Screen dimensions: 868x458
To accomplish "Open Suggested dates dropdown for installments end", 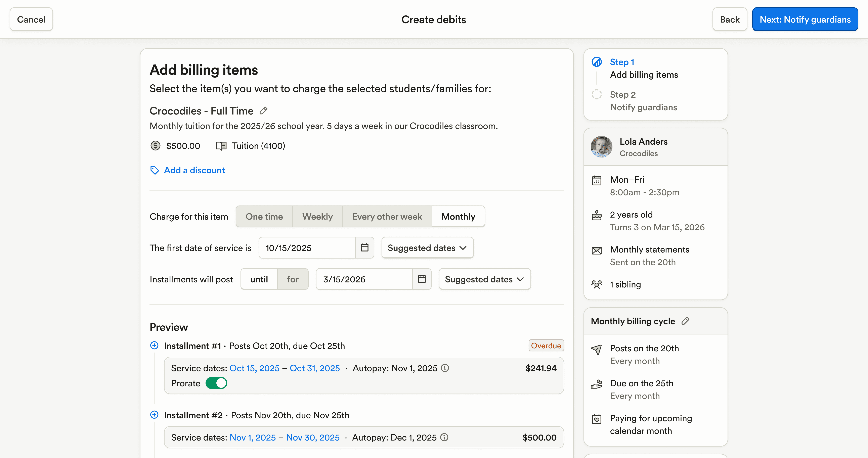I will pos(485,279).
